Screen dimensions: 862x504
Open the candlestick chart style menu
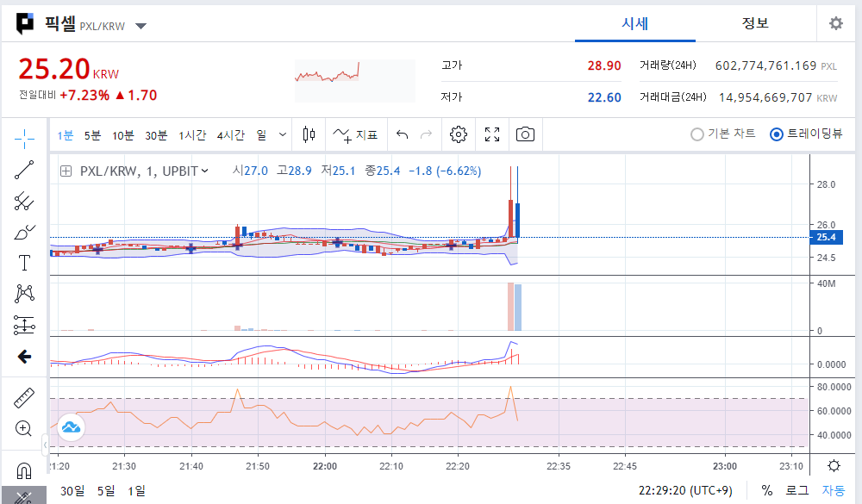coord(309,134)
